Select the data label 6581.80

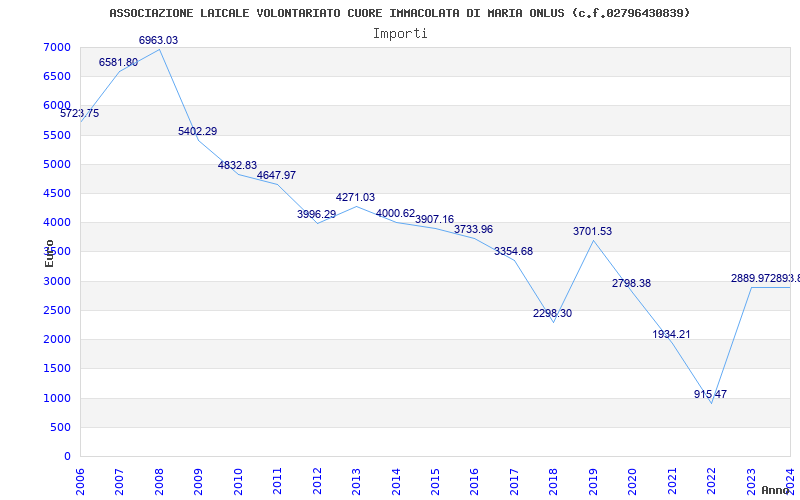point(118,63)
